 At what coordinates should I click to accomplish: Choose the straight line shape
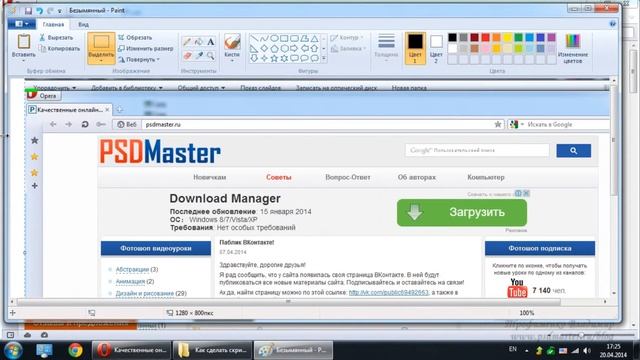pos(254,39)
